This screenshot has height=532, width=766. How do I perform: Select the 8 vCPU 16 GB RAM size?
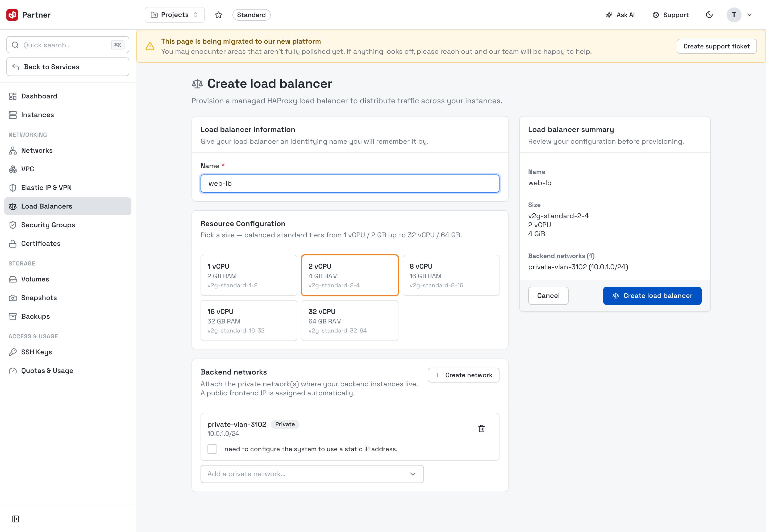tap(451, 275)
